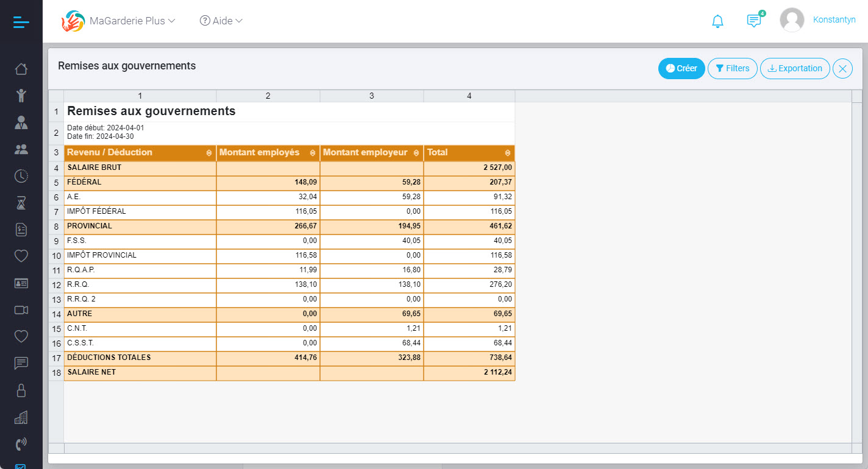
Task: Select the children sidebar icon
Action: pos(21,95)
